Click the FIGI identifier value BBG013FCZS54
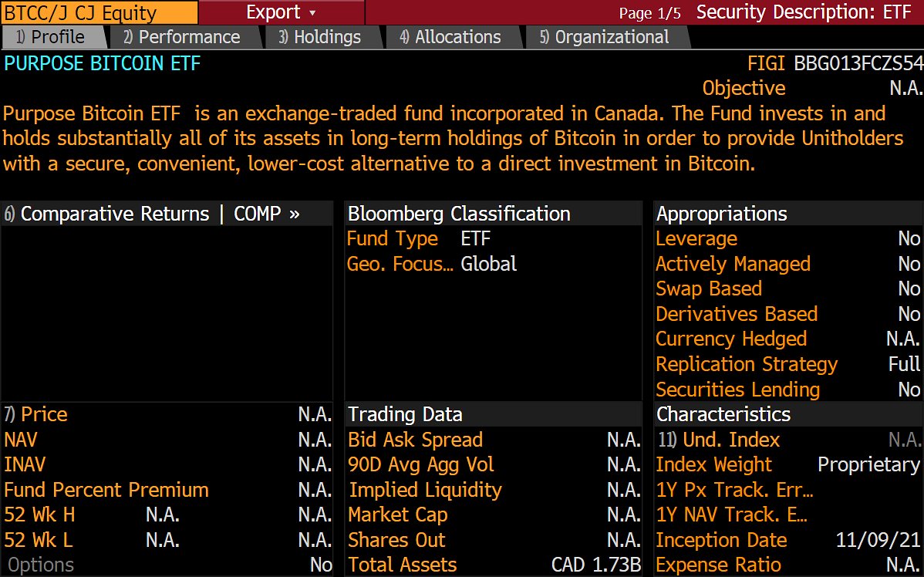The image size is (924, 577). 858,63
